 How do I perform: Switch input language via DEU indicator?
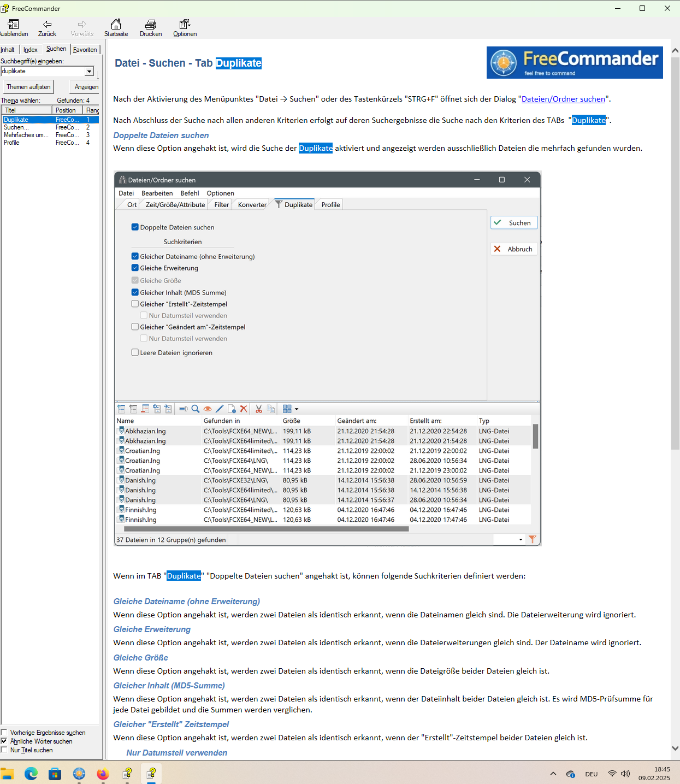coord(592,774)
